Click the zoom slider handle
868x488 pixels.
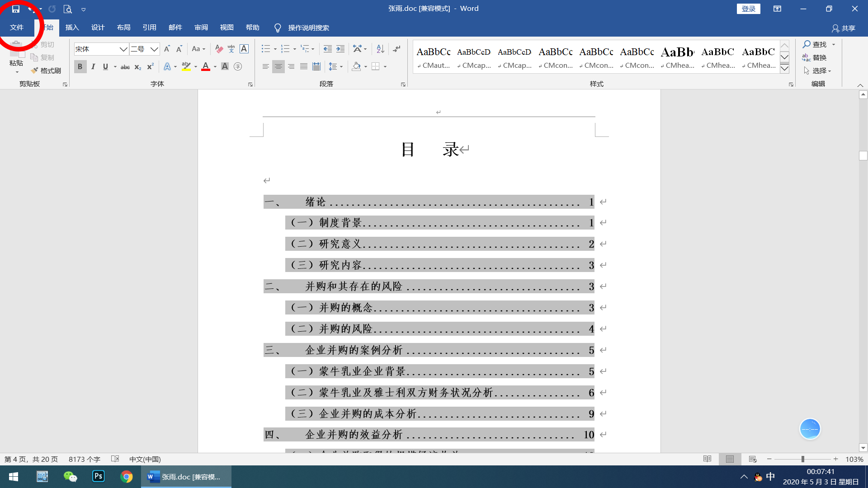pyautogui.click(x=802, y=459)
